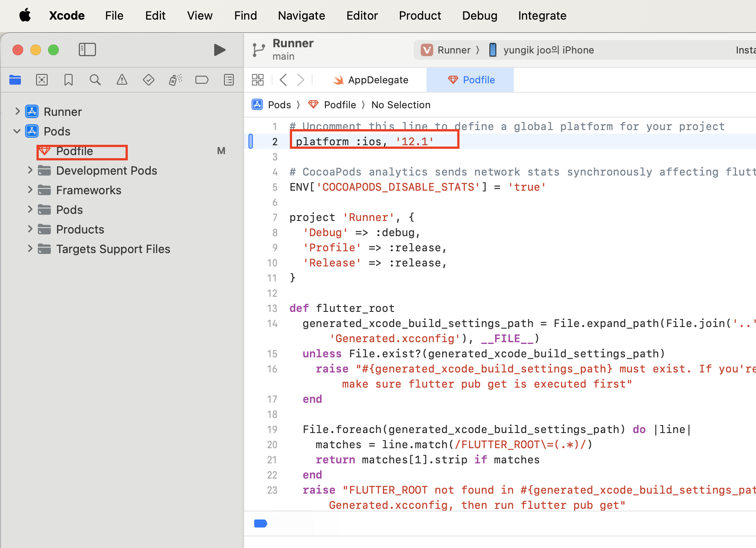Open the Edit menu
Viewport: 756px width, 548px height.
coord(155,16)
